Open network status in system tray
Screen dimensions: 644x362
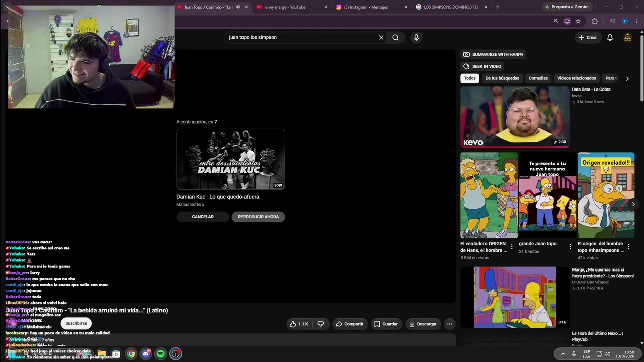point(599,354)
